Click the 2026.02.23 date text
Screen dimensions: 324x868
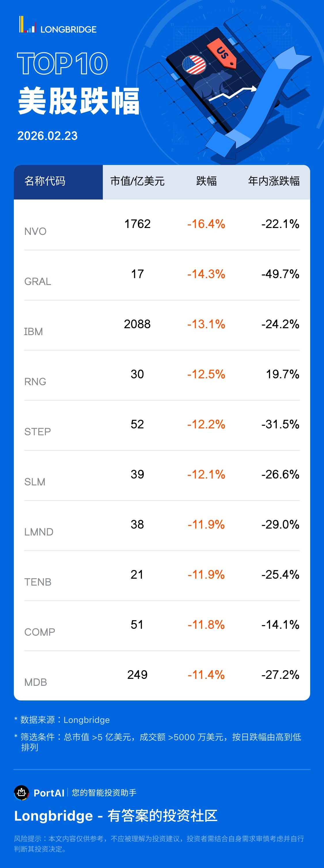(x=48, y=136)
